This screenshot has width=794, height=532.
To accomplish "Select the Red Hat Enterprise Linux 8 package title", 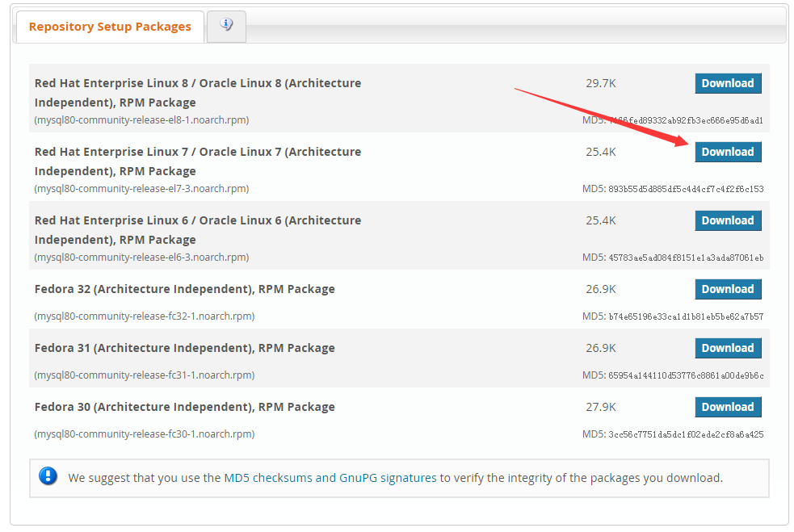I will pyautogui.click(x=198, y=93).
